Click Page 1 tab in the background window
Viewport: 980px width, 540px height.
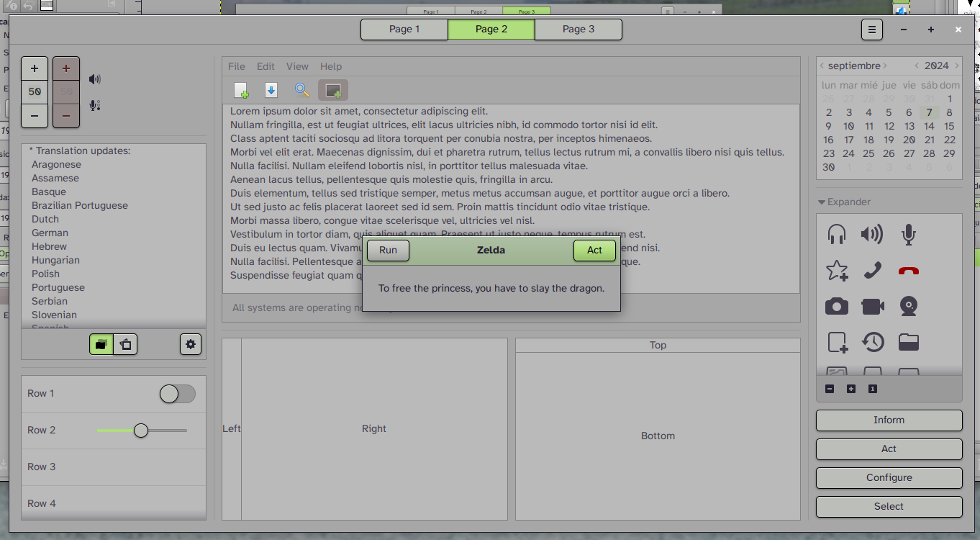coord(431,12)
